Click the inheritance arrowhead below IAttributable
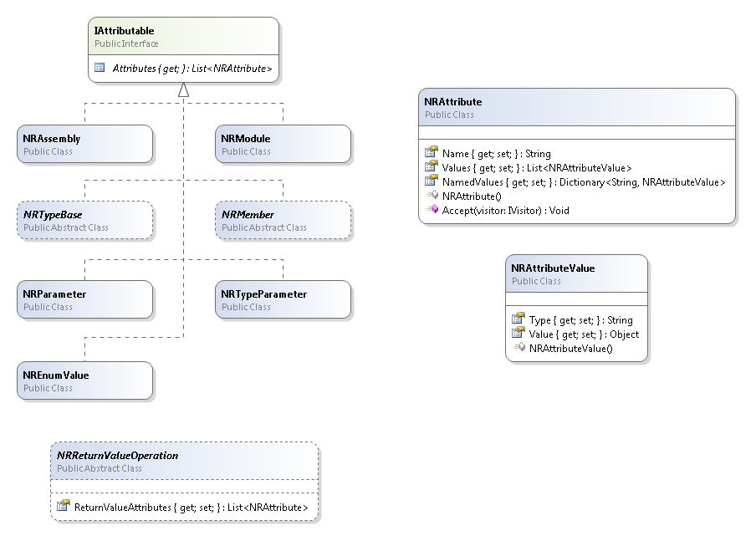This screenshot has height=541, width=756. pyautogui.click(x=183, y=90)
